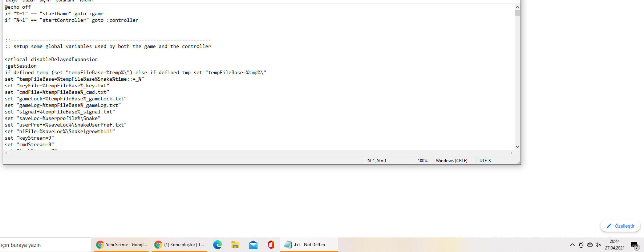Click the '@echo off' line
The height and width of the screenshot is (252, 644).
pos(18,7)
